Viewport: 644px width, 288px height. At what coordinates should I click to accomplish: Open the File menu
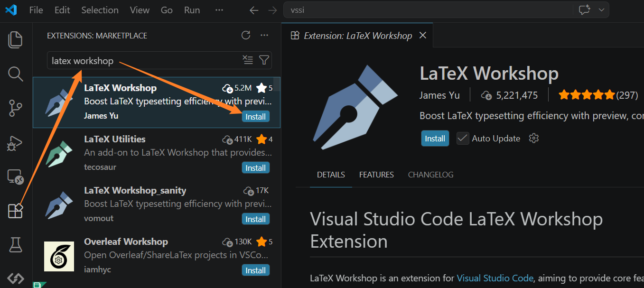(36, 10)
